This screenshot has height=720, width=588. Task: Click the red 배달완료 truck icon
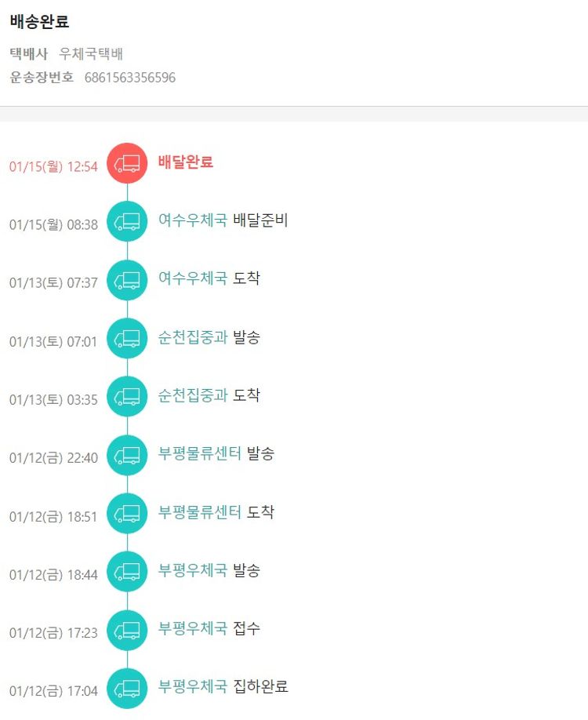pyautogui.click(x=127, y=163)
